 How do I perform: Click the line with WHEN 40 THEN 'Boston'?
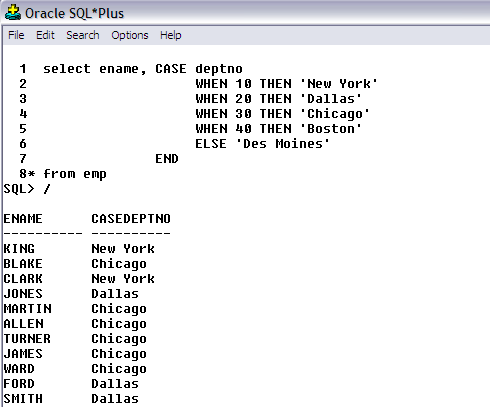coord(278,129)
